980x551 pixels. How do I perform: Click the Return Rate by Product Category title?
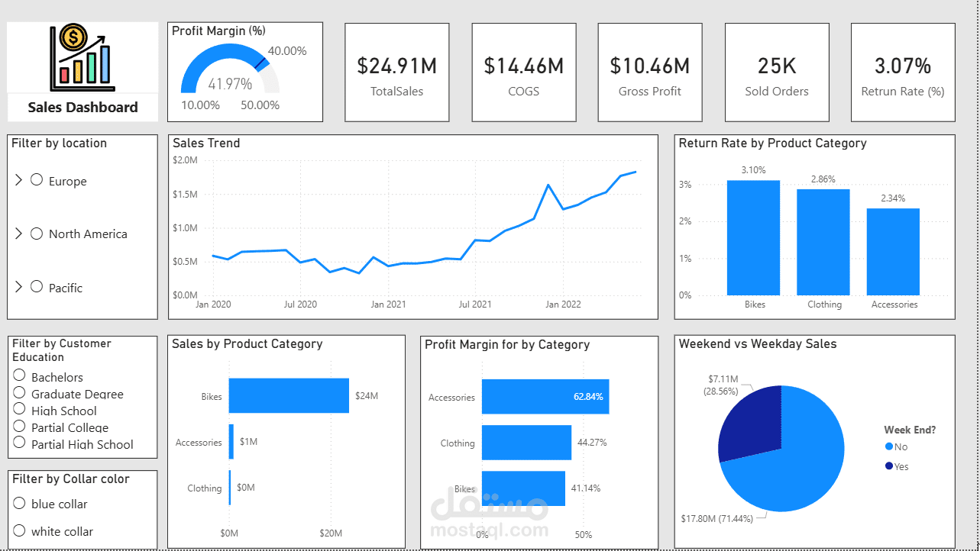772,143
